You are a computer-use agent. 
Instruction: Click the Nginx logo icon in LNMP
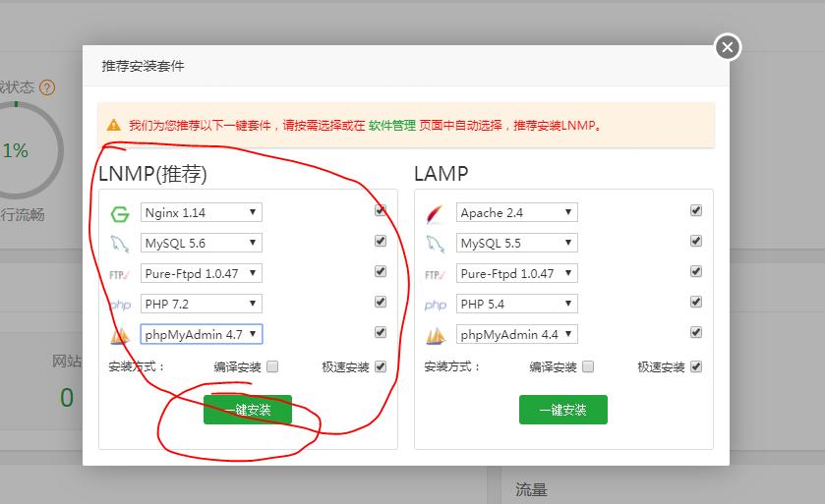click(119, 214)
